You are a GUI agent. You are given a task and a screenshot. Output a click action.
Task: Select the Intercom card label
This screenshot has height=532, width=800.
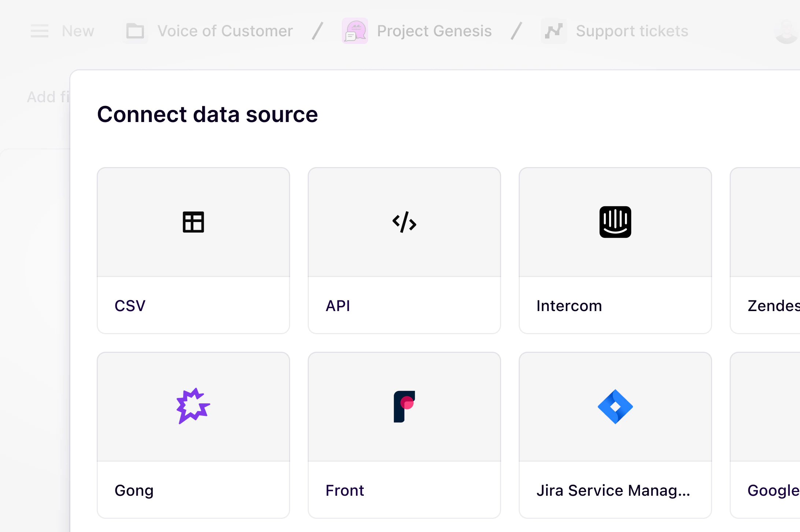(x=568, y=306)
